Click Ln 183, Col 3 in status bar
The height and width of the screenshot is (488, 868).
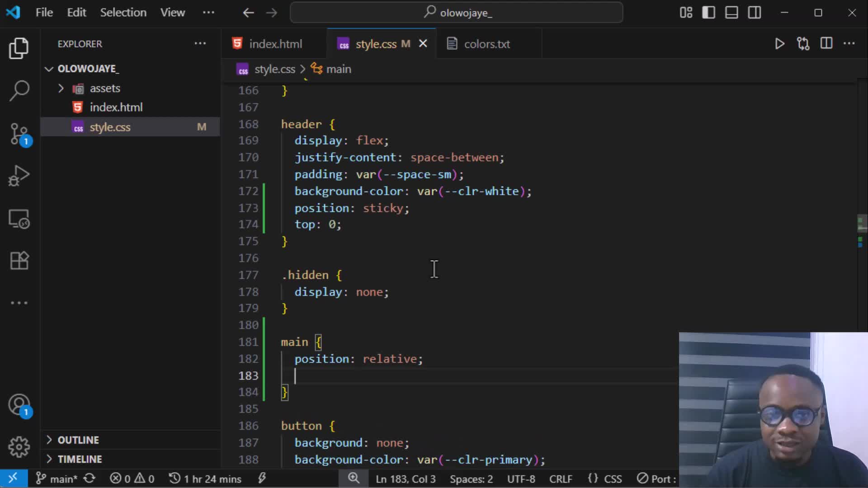pyautogui.click(x=406, y=479)
